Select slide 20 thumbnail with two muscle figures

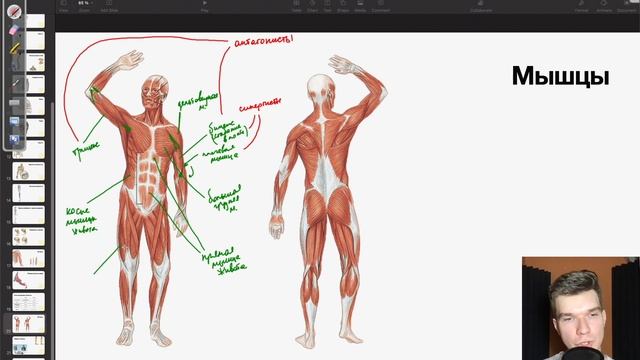tap(28, 324)
